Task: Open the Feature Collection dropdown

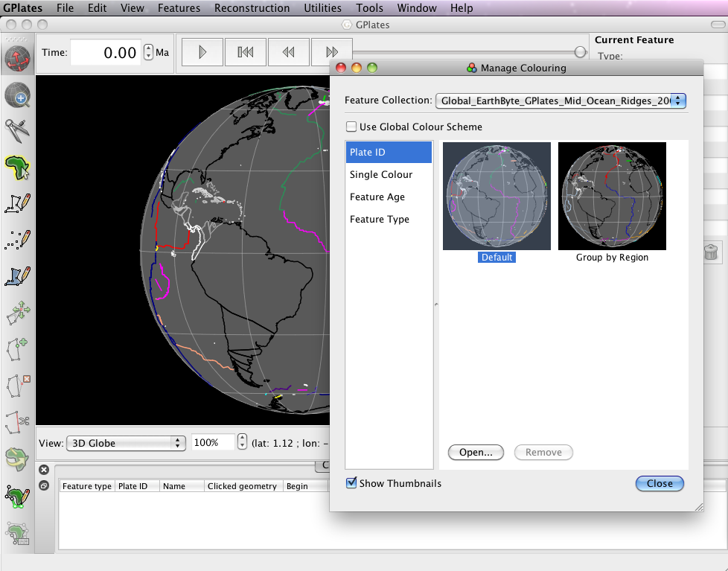Action: point(560,101)
